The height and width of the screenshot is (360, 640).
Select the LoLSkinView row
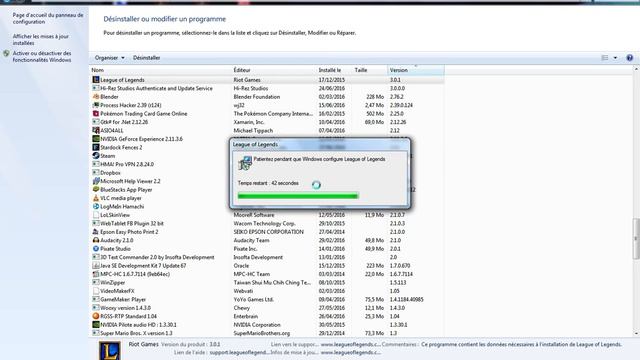tap(267, 215)
